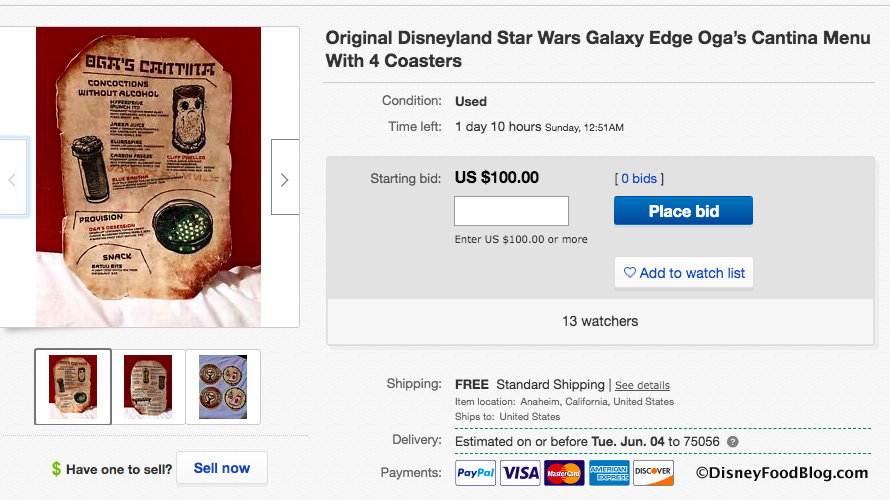Show the next listing photo arrow
This screenshot has height=500, width=890.
pos(284,180)
